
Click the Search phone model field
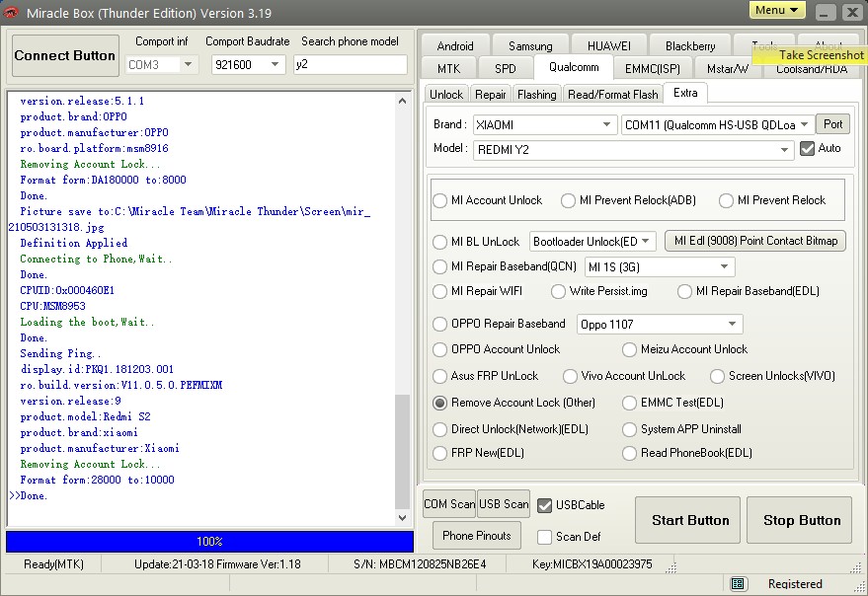click(x=351, y=64)
